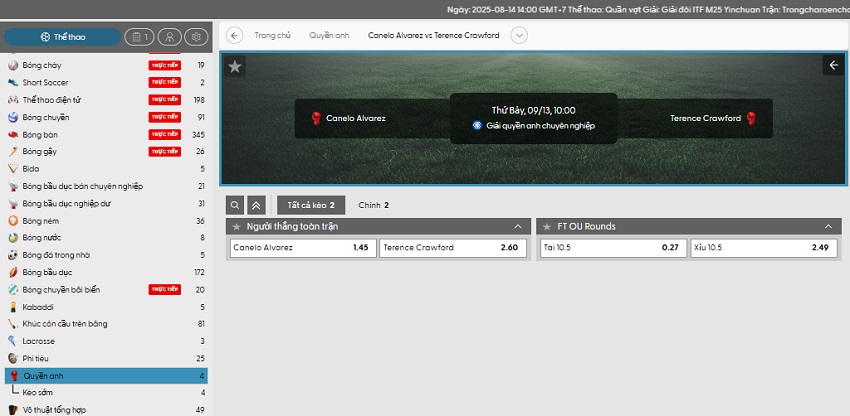850x416 pixels.
Task: Click the 'Thể thao' sports button
Action: coord(62,37)
